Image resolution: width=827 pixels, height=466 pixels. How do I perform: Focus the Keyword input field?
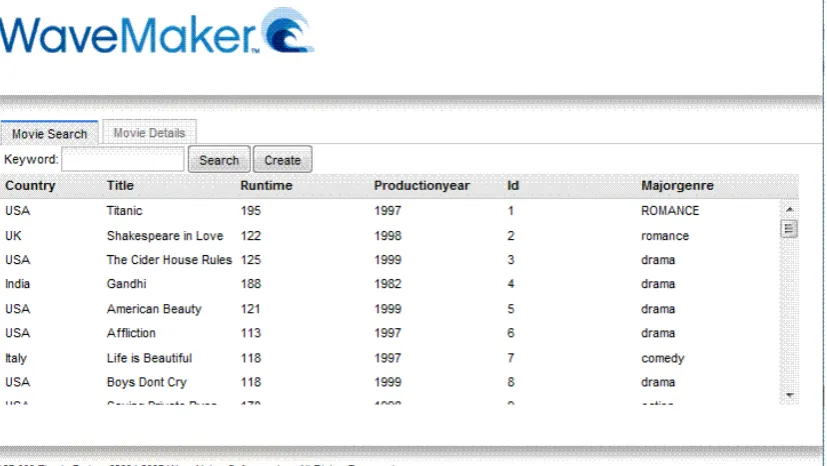[x=123, y=159]
